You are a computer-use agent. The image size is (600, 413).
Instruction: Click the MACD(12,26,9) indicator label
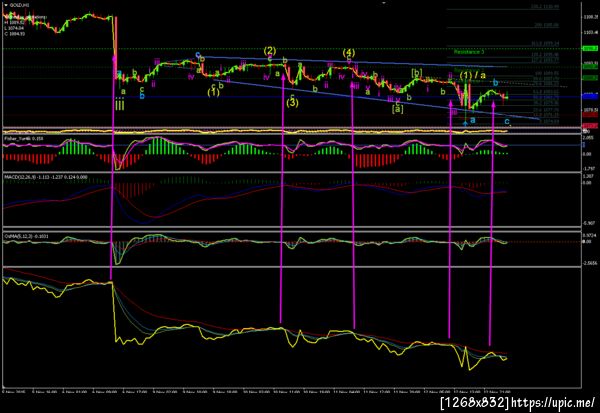[x=46, y=177]
